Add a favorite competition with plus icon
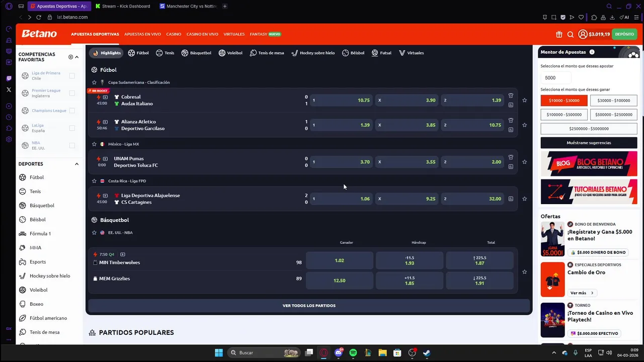Image resolution: width=644 pixels, height=362 pixels. [x=70, y=57]
